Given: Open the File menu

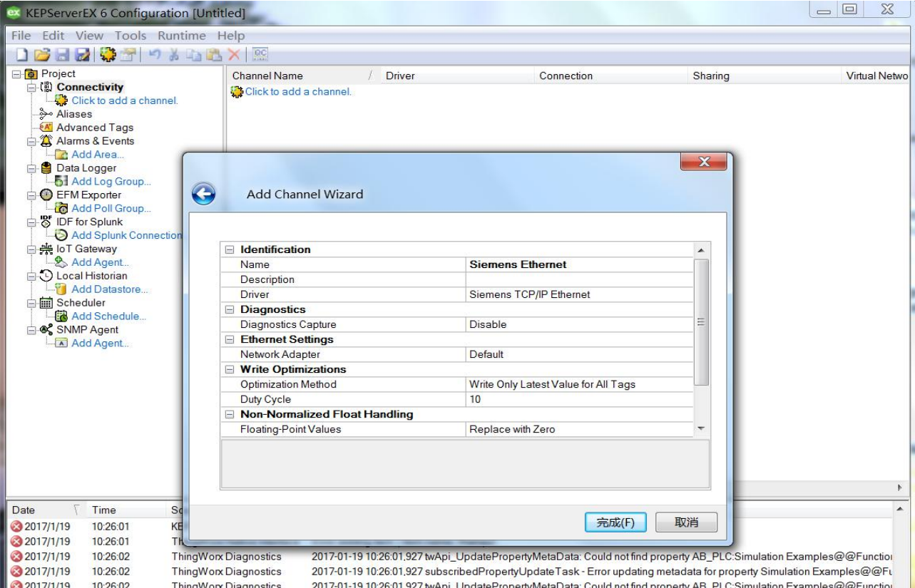Looking at the screenshot, I should point(21,36).
